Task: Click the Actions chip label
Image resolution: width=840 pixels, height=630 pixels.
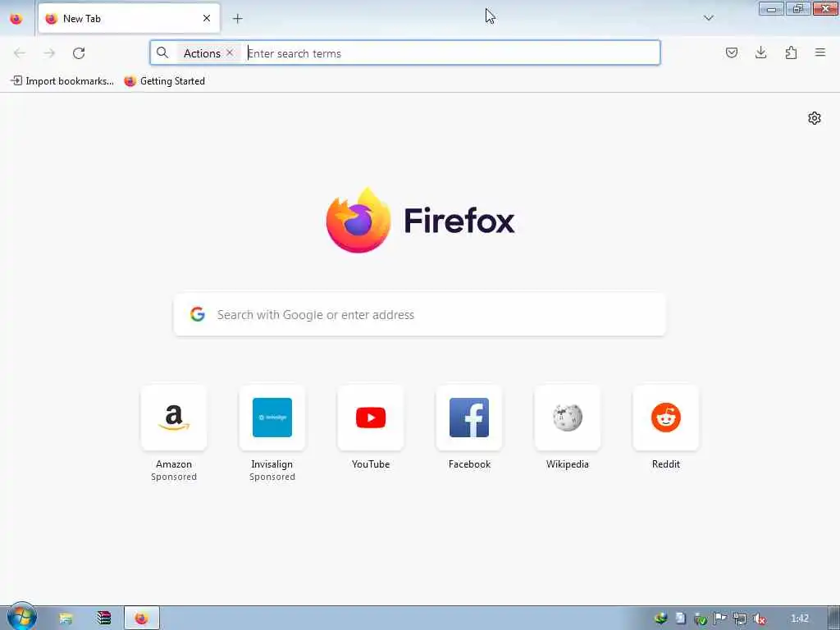Action: point(202,53)
